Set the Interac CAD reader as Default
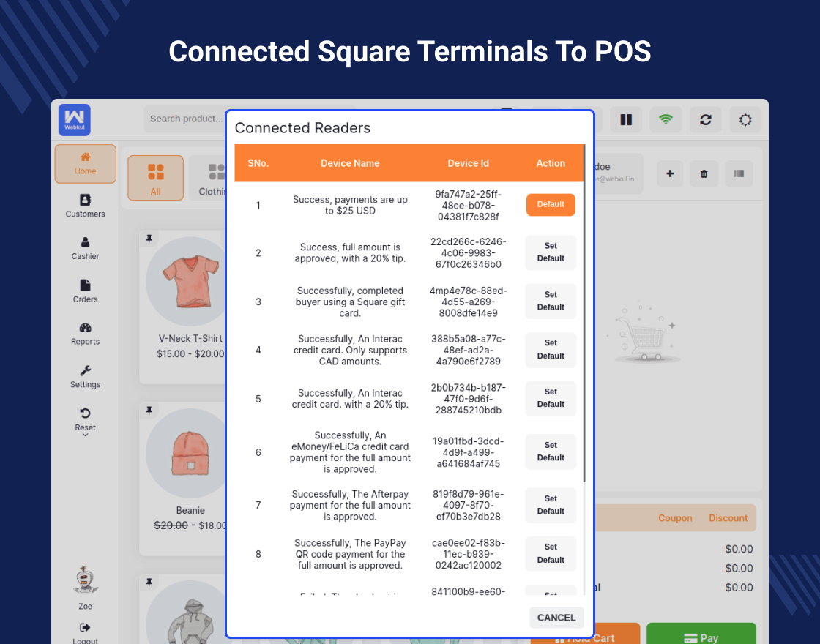The width and height of the screenshot is (820, 644). click(x=551, y=350)
